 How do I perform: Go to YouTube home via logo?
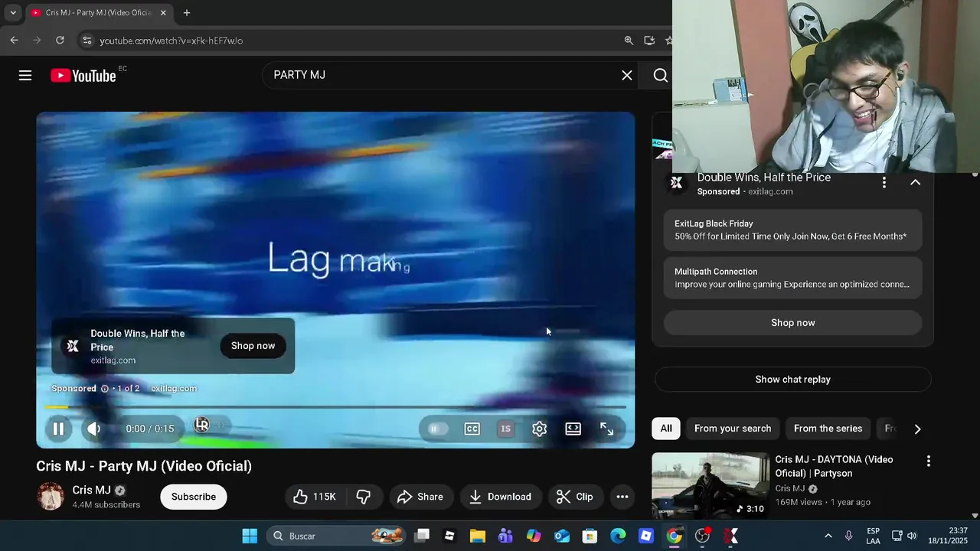(x=83, y=75)
